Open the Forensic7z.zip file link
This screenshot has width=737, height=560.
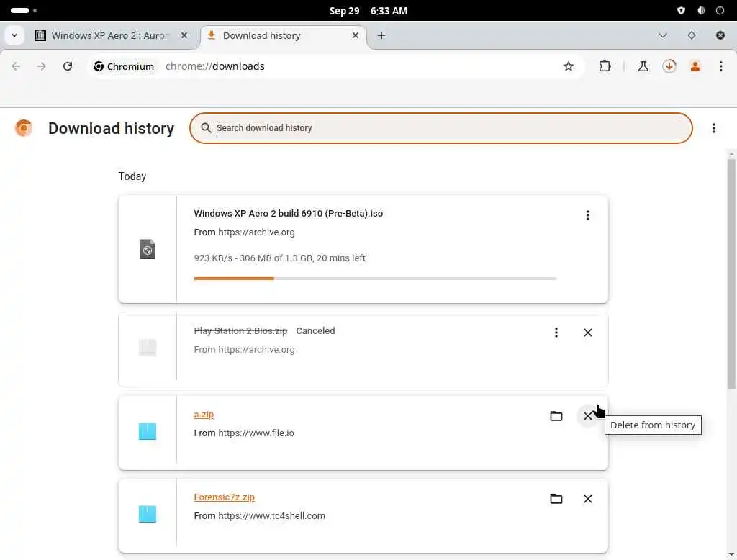click(224, 497)
